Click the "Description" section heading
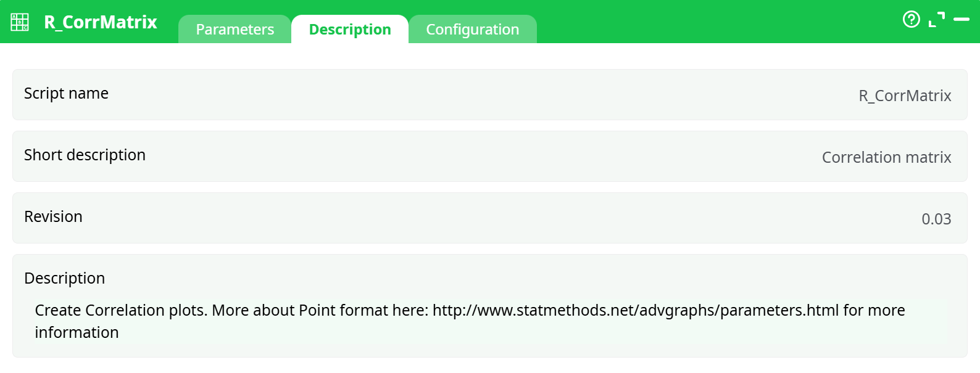 pyautogui.click(x=64, y=278)
